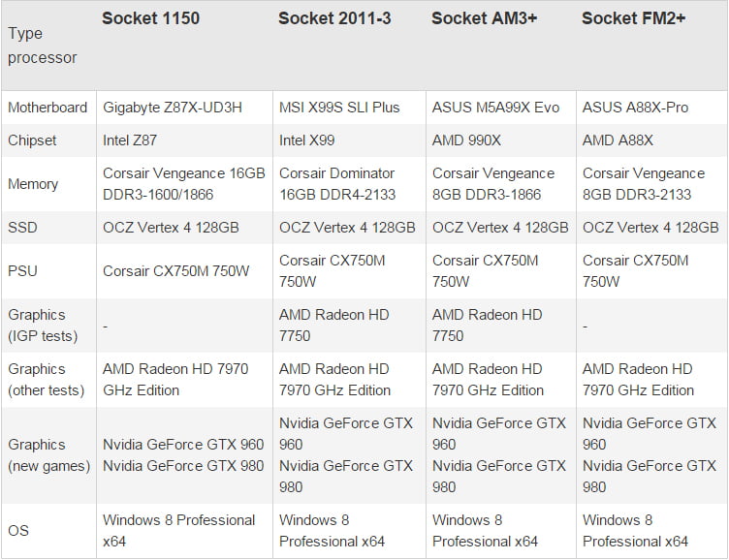Click the Socket AM3+ column header

pos(484,19)
